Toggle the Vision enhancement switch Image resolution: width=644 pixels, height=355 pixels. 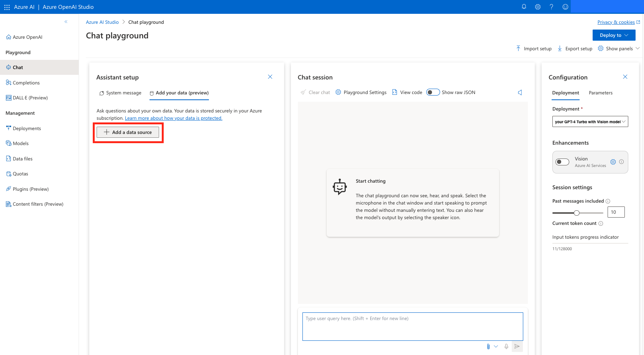point(562,162)
